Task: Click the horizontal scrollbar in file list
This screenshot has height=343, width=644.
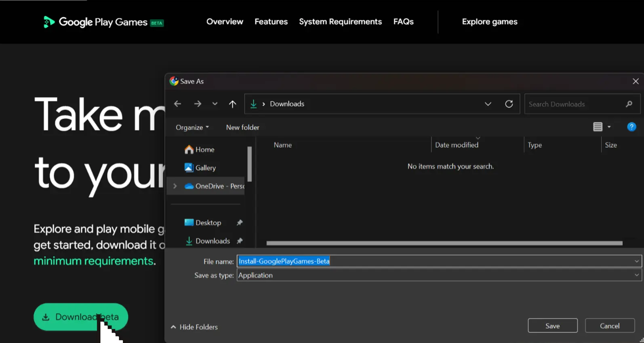Action: [444, 243]
